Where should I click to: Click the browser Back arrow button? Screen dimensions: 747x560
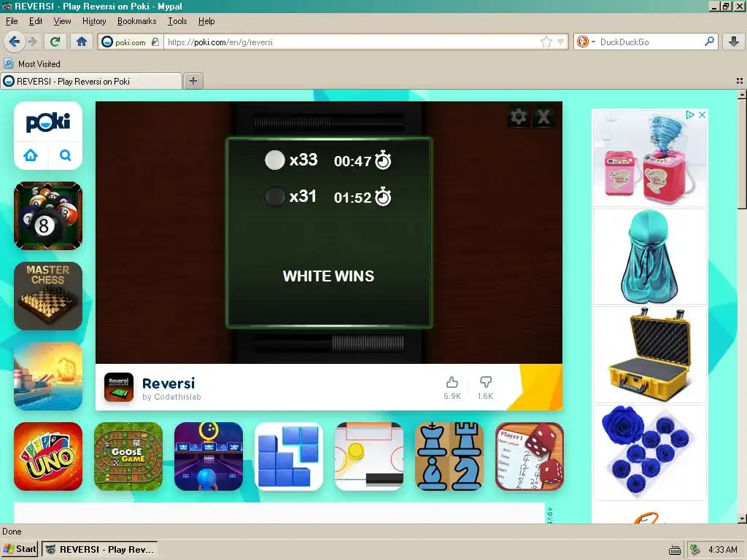(14, 42)
